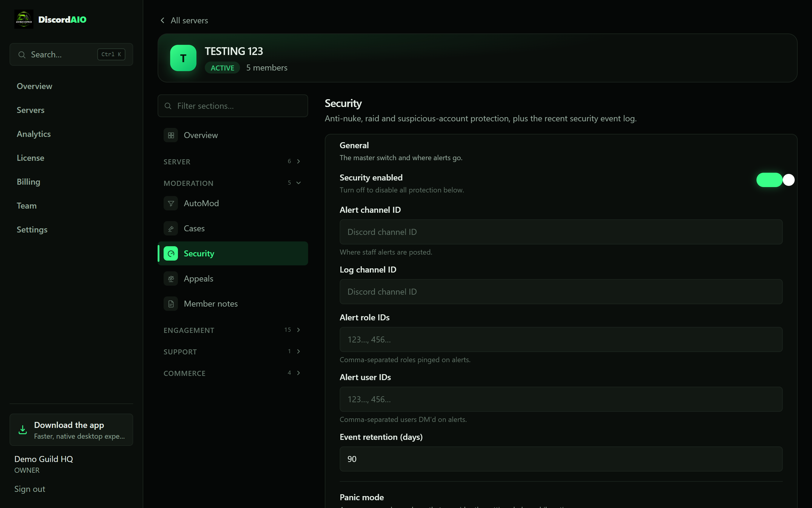Click the Download the app button
Screen dimensions: 812x508
(x=71, y=430)
